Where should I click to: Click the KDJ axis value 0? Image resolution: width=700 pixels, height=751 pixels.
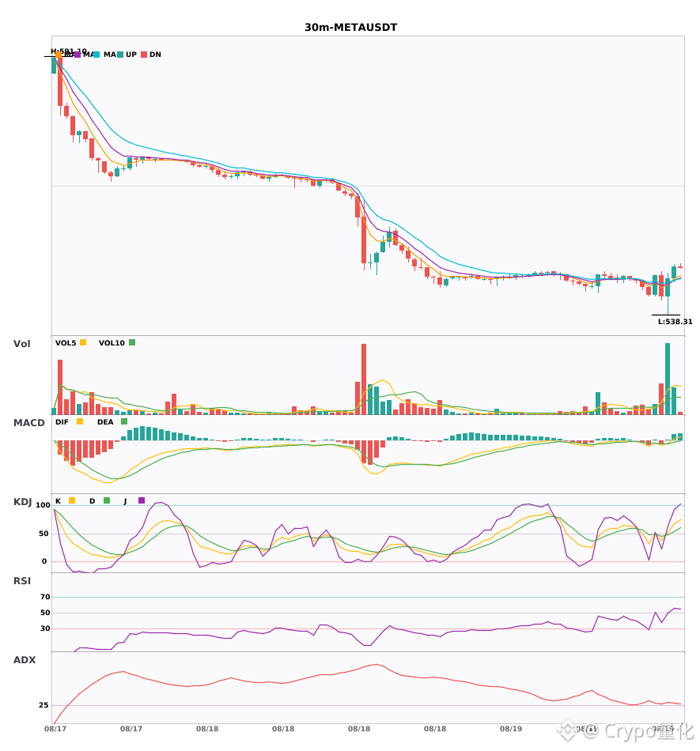click(x=44, y=561)
